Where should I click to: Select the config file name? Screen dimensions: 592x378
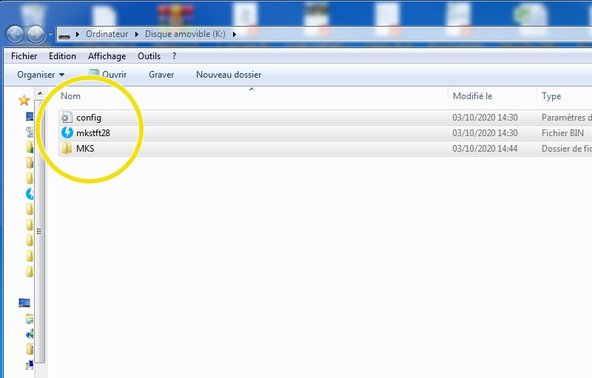point(89,118)
